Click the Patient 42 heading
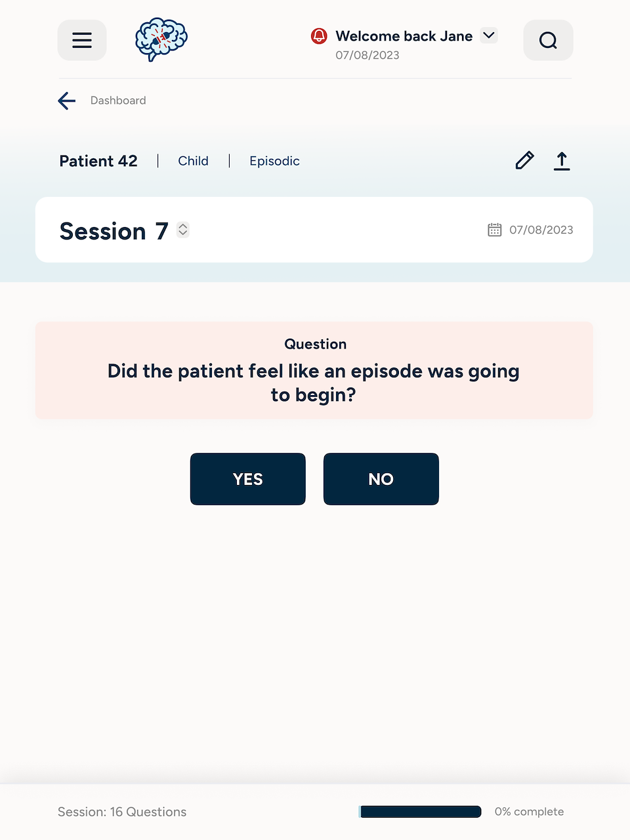This screenshot has height=840, width=630. [98, 161]
